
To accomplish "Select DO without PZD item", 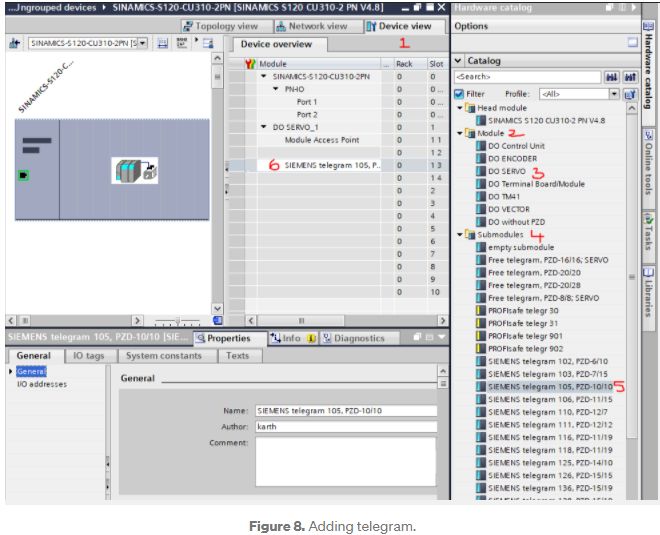I will click(516, 222).
